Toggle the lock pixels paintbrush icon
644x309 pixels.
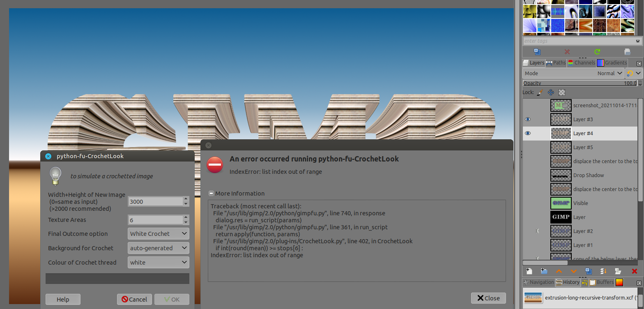coord(540,92)
